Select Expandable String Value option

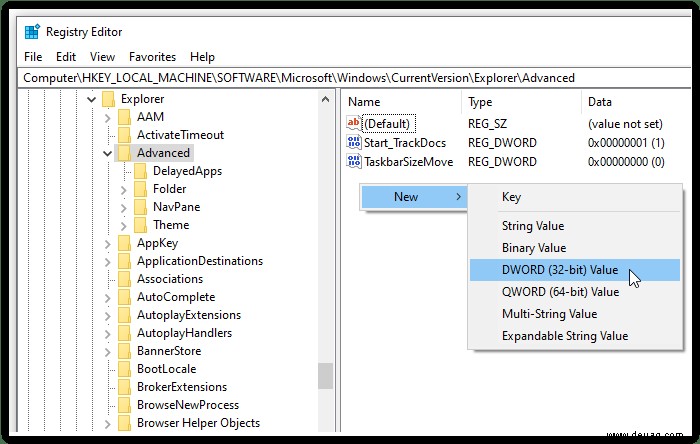(x=575, y=336)
